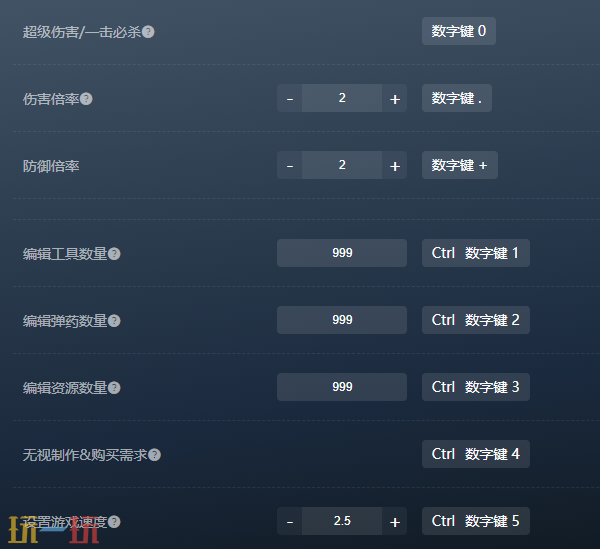Toggle the 无视制作&购买需求 option label
Image resolution: width=600 pixels, height=549 pixels.
coord(85,455)
